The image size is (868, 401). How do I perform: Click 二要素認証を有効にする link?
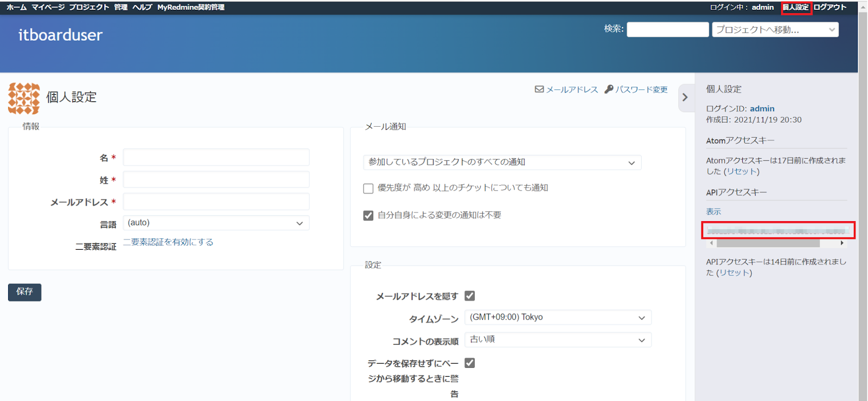tap(168, 242)
